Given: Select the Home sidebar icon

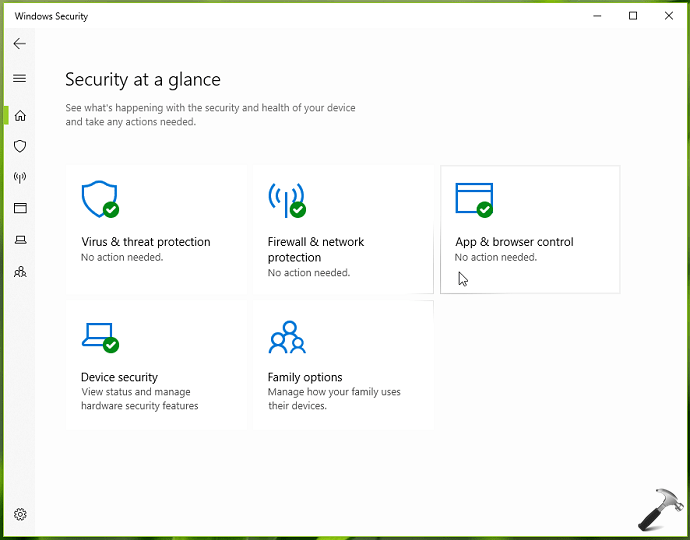Looking at the screenshot, I should point(20,116).
